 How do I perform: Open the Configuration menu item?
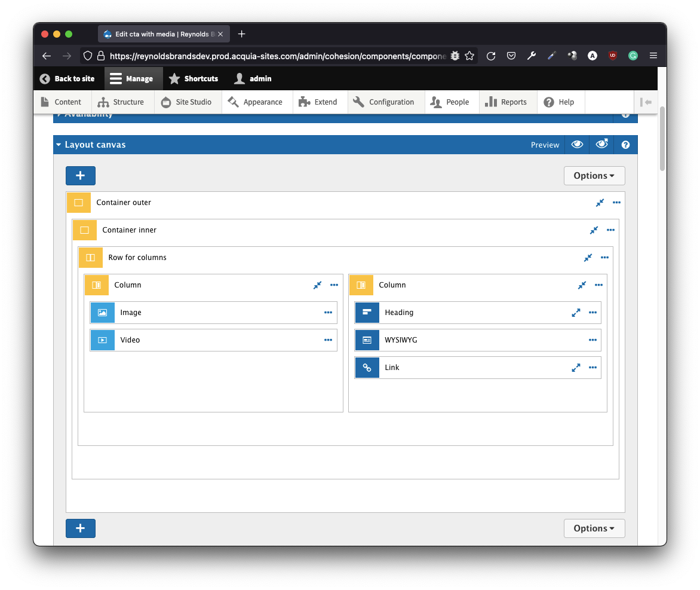point(383,102)
